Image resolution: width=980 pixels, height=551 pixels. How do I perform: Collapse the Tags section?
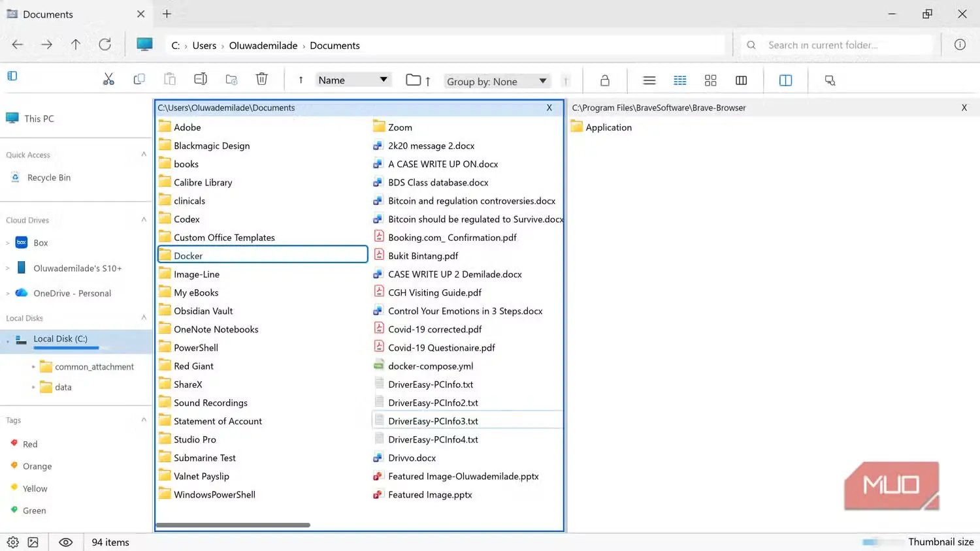[x=144, y=420]
